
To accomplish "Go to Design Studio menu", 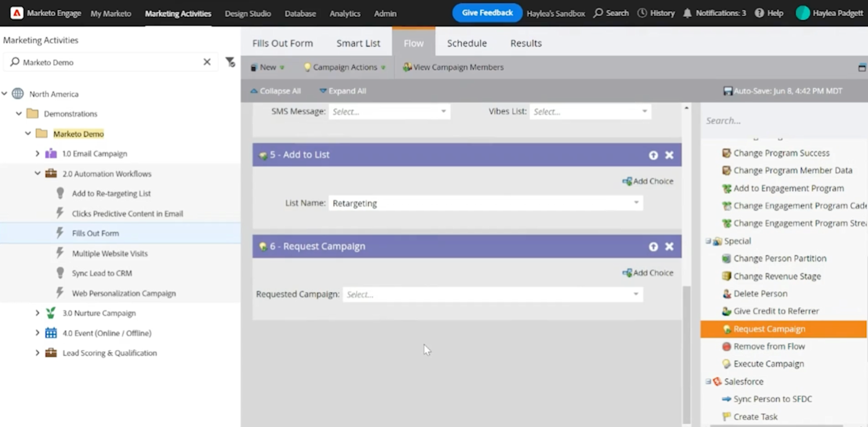I will point(248,13).
